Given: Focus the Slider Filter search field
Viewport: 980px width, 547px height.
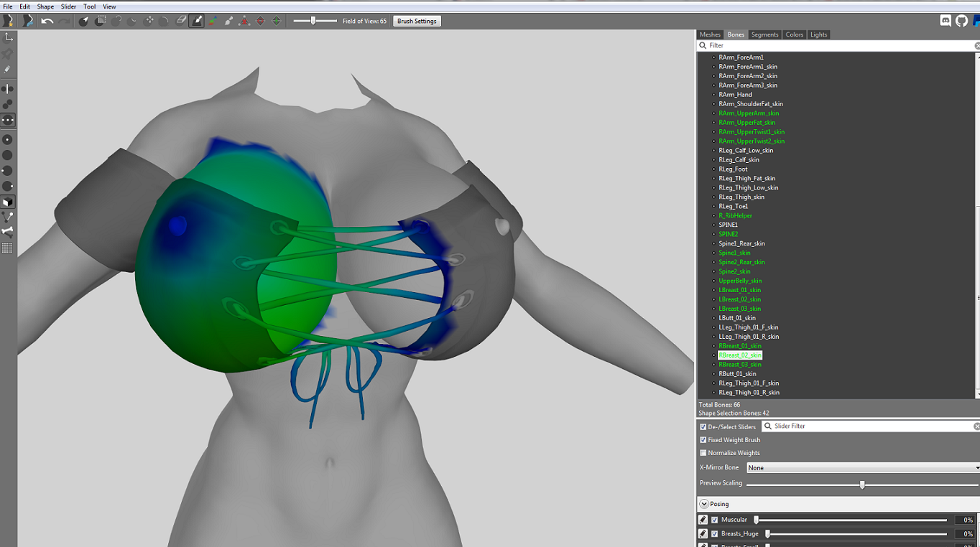Looking at the screenshot, I should pyautogui.click(x=869, y=426).
